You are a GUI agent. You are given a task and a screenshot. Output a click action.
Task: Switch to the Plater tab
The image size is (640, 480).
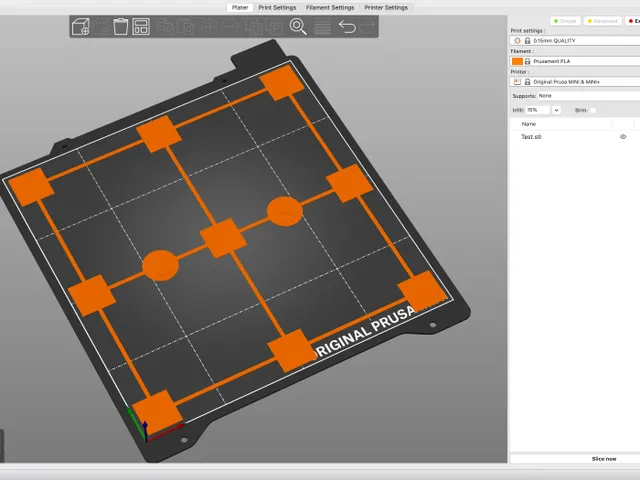click(x=240, y=7)
